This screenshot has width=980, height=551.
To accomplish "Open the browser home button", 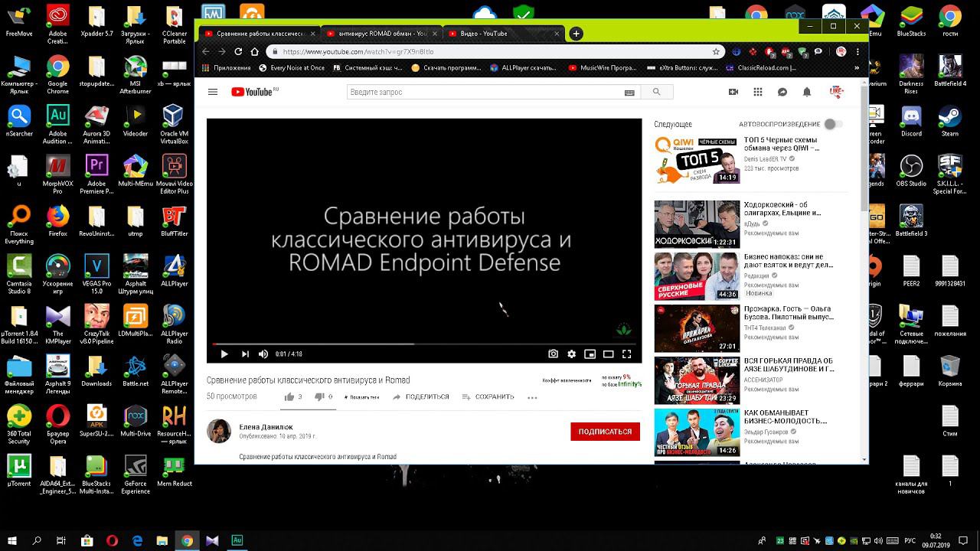I will (254, 51).
